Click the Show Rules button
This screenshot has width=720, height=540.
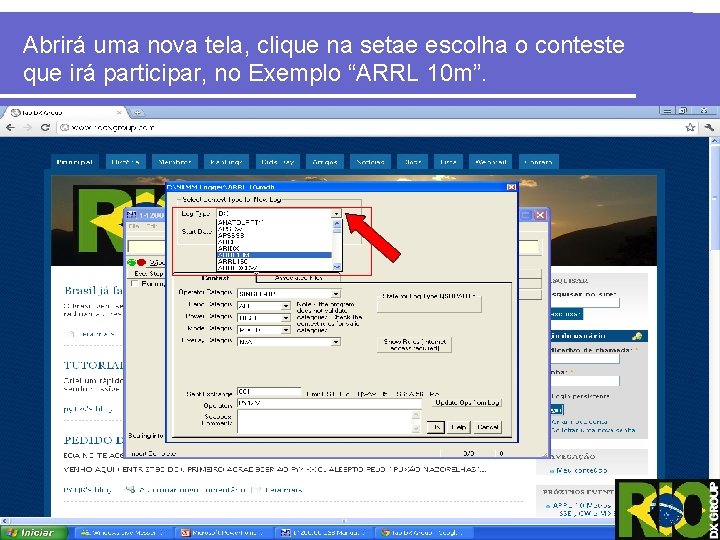pyautogui.click(x=414, y=345)
